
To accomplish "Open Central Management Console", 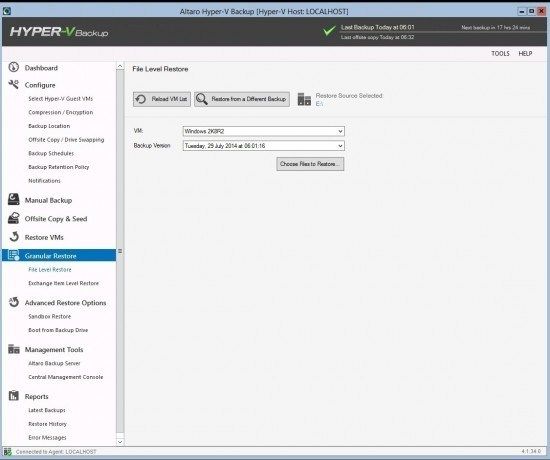I will 66,377.
